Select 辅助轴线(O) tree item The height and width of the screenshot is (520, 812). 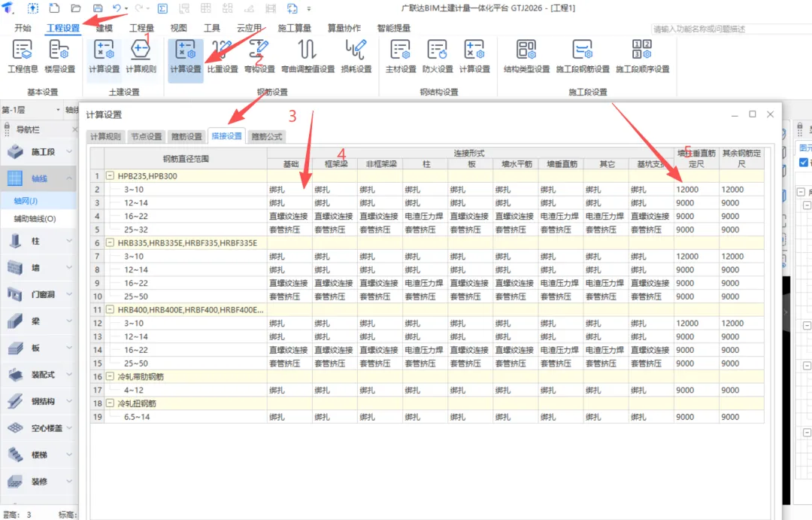point(35,219)
